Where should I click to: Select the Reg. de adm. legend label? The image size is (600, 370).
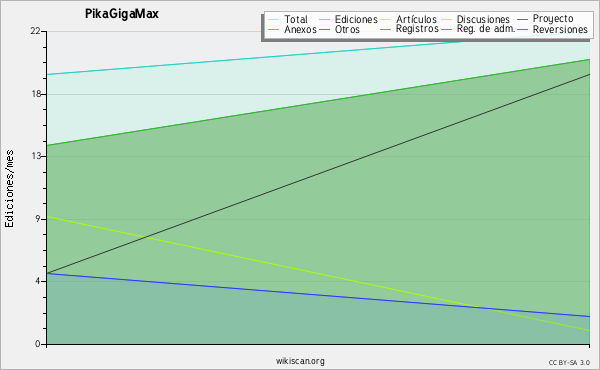coord(486,29)
